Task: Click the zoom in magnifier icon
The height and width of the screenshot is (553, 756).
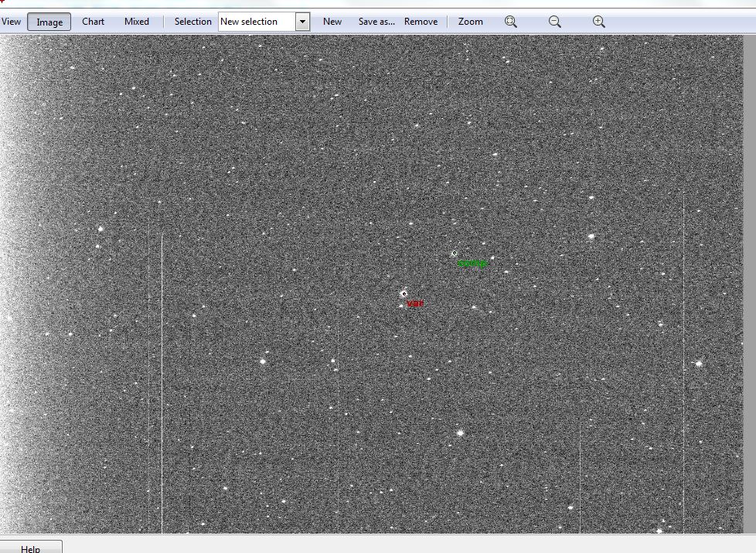Action: pyautogui.click(x=598, y=22)
